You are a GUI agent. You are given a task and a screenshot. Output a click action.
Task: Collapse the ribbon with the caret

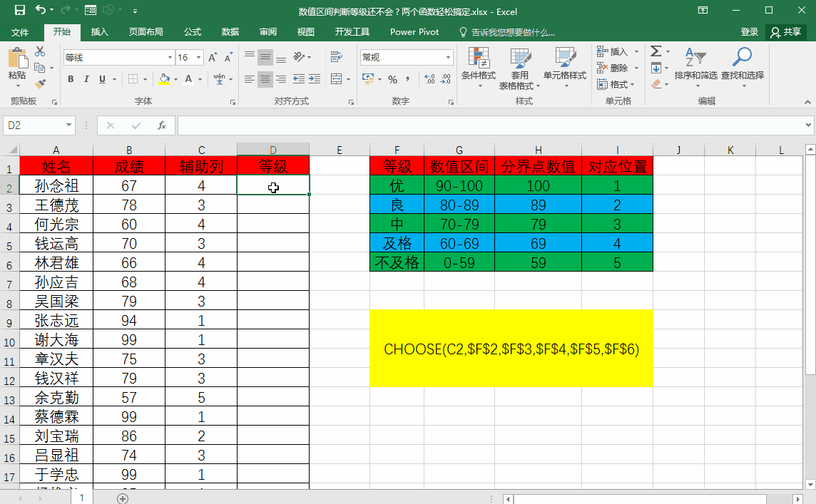807,102
